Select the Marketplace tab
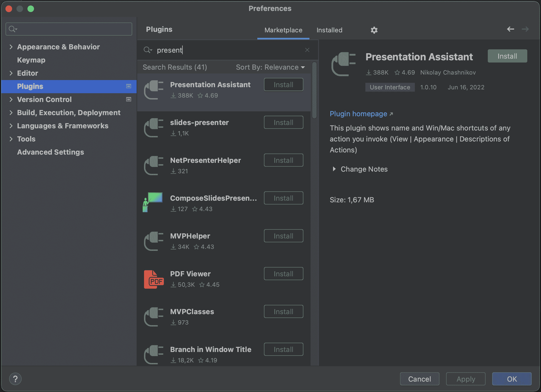This screenshot has height=392, width=541. (x=283, y=30)
